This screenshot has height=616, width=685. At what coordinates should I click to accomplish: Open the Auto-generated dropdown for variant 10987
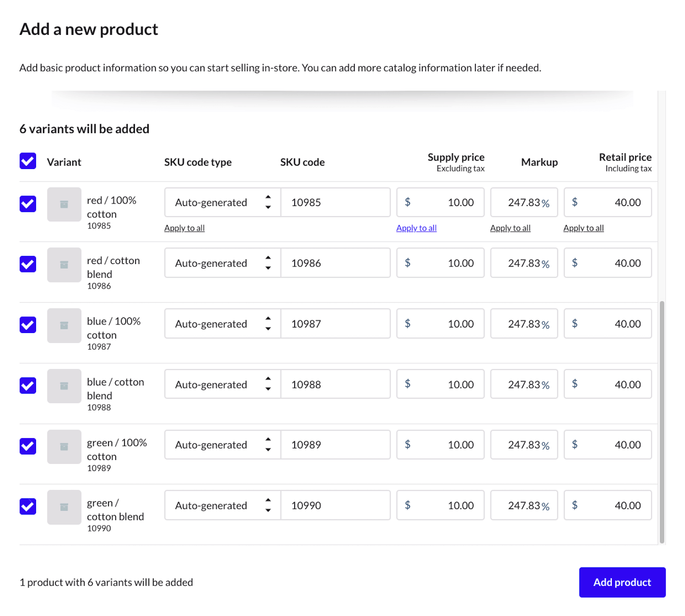tap(222, 323)
